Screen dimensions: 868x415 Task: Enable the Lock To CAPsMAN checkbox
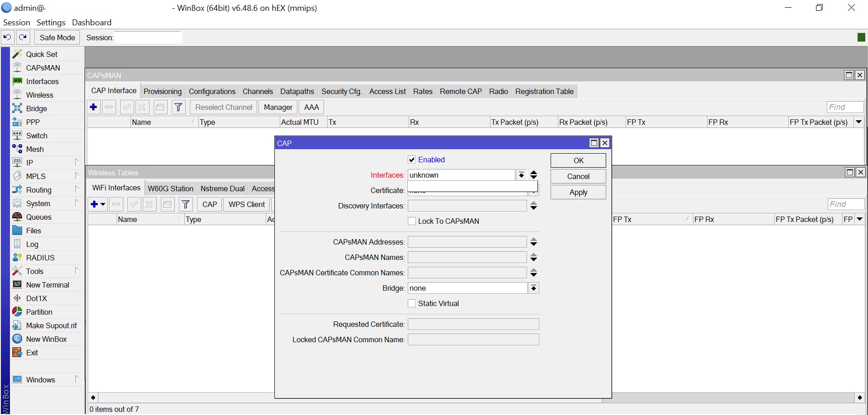[x=412, y=221]
